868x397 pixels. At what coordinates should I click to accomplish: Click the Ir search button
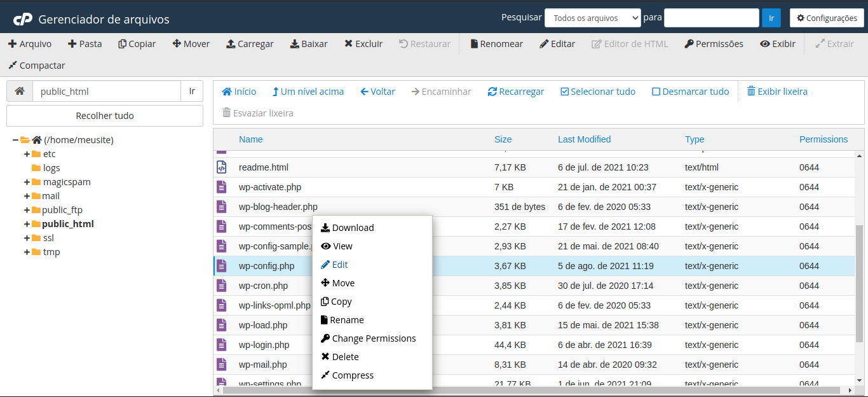tap(771, 18)
